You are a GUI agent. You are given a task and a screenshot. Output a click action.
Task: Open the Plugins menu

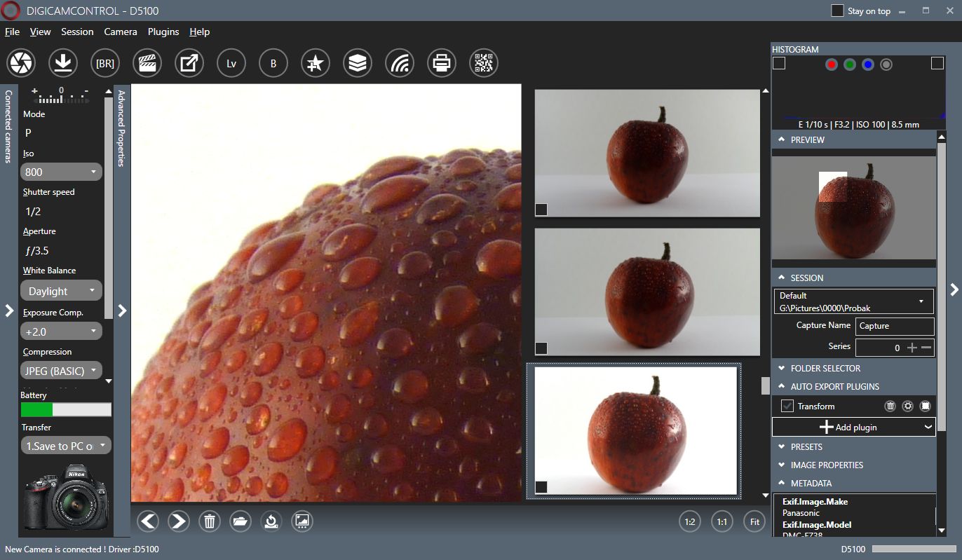pyautogui.click(x=163, y=32)
